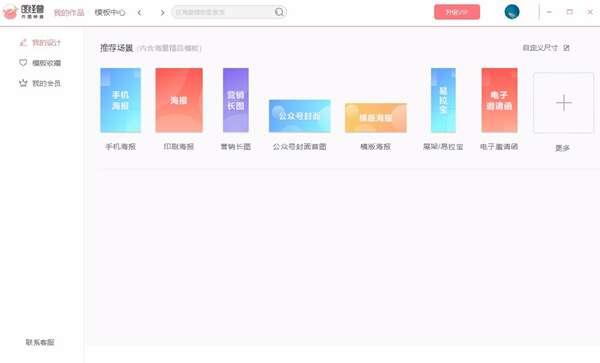Click the crown icon beside 我的会员
This screenshot has width=600, height=363.
(23, 83)
